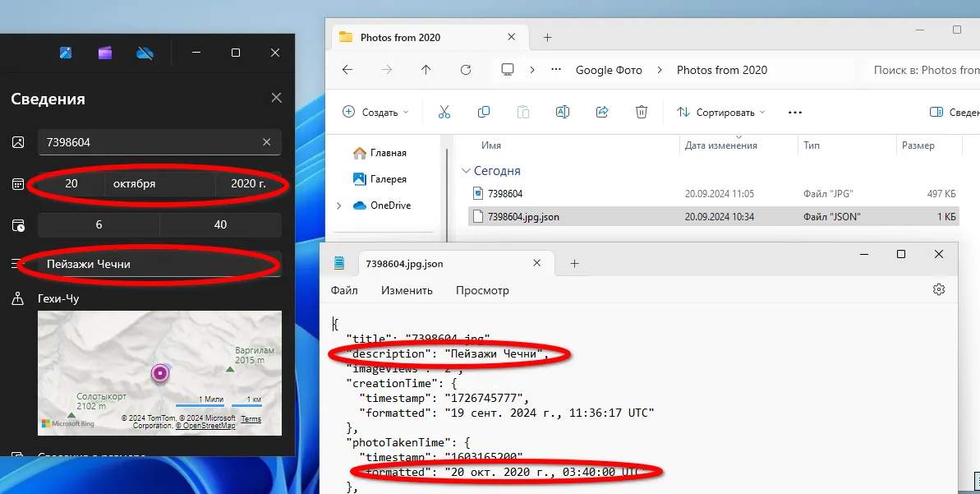Click the Copy icon in Explorer toolbar
980x494 pixels.
click(484, 112)
